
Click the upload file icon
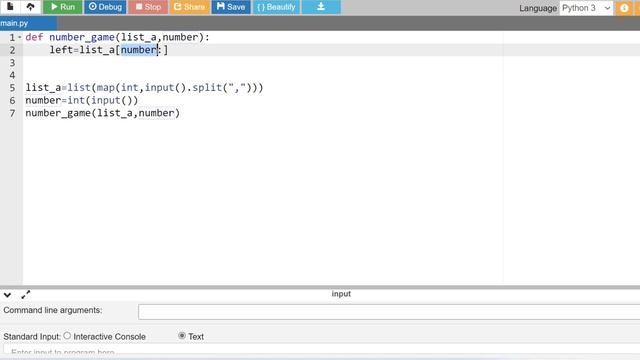(x=30, y=7)
